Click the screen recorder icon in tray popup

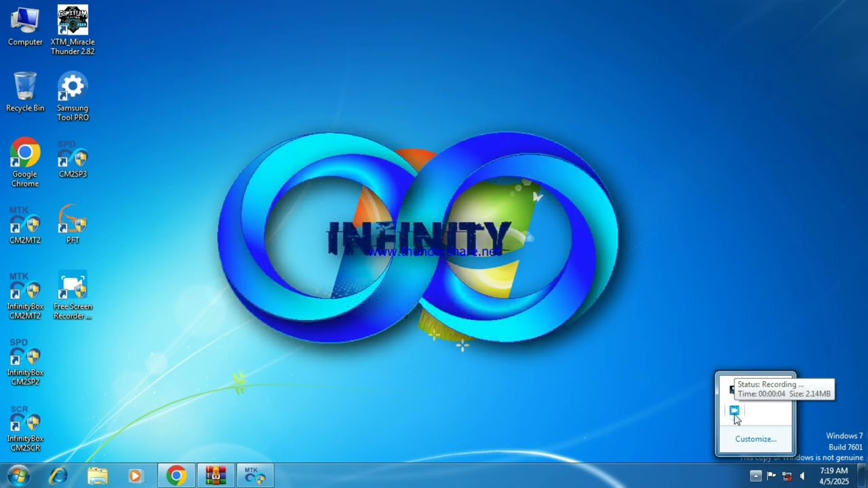click(734, 411)
